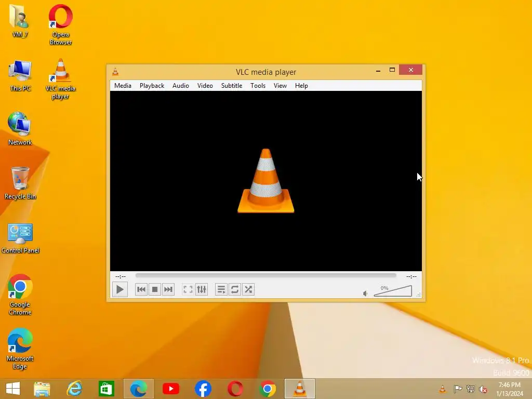Screen dimensions: 532x399
Task: Toggle the VLC playlist view
Action: [221, 289]
